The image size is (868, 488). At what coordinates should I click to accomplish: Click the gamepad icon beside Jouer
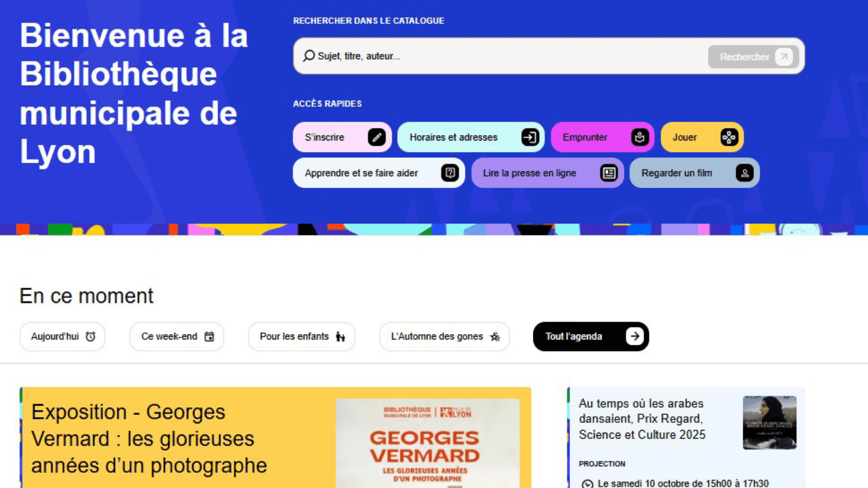coord(729,137)
